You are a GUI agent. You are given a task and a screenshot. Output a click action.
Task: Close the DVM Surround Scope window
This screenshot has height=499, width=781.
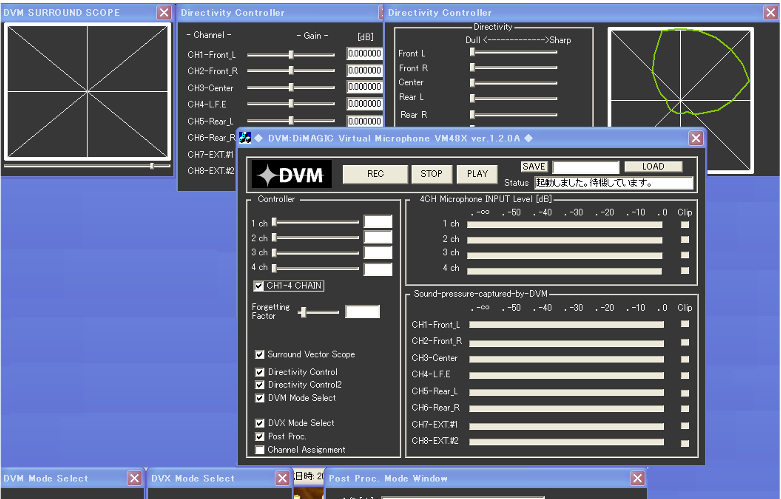click(x=164, y=13)
